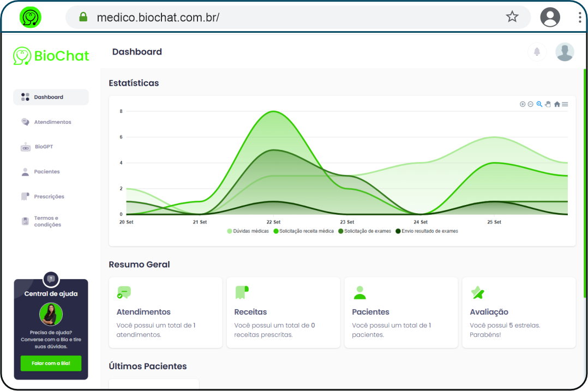Hide the Solicitação de exames series
The image size is (588, 391).
click(364, 231)
